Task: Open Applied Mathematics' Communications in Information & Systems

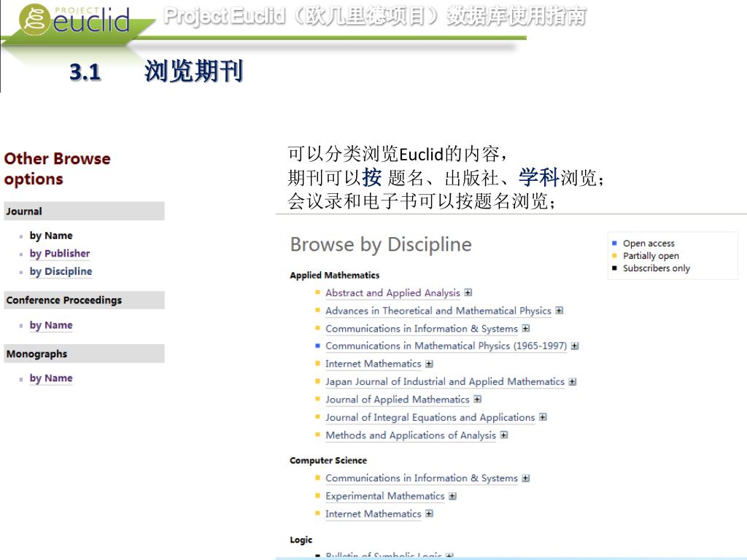Action: [x=421, y=329]
